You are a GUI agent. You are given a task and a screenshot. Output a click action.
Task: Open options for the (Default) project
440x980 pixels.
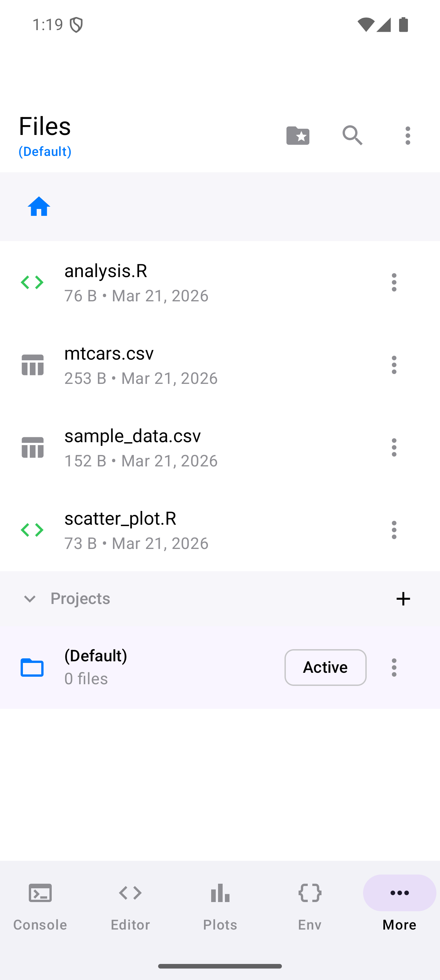point(394,668)
